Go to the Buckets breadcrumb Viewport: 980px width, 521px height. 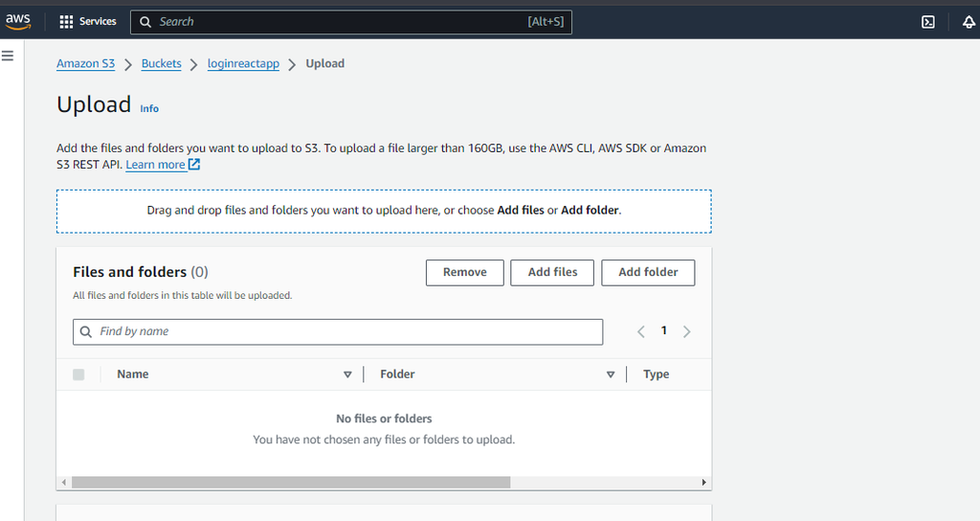[x=161, y=63]
